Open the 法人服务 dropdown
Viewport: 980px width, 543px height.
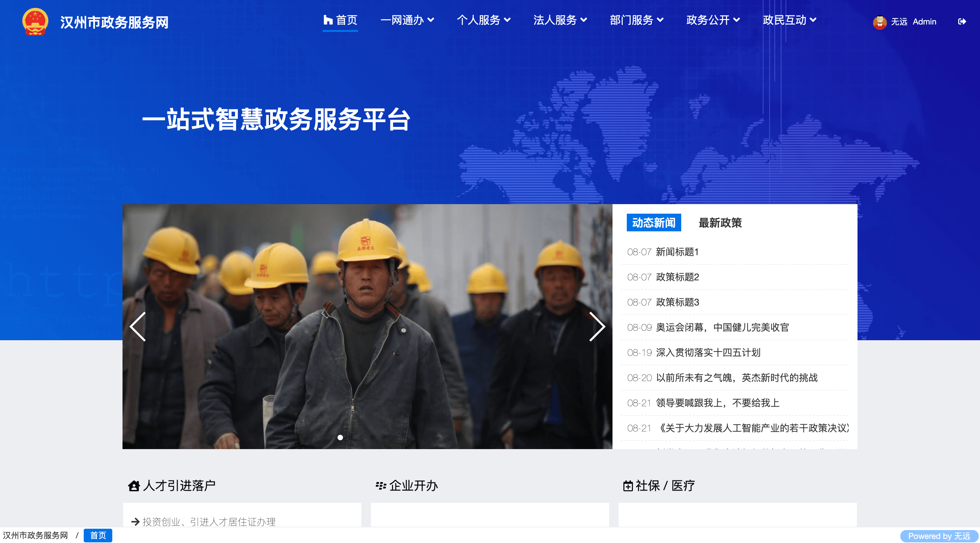[x=560, y=20]
